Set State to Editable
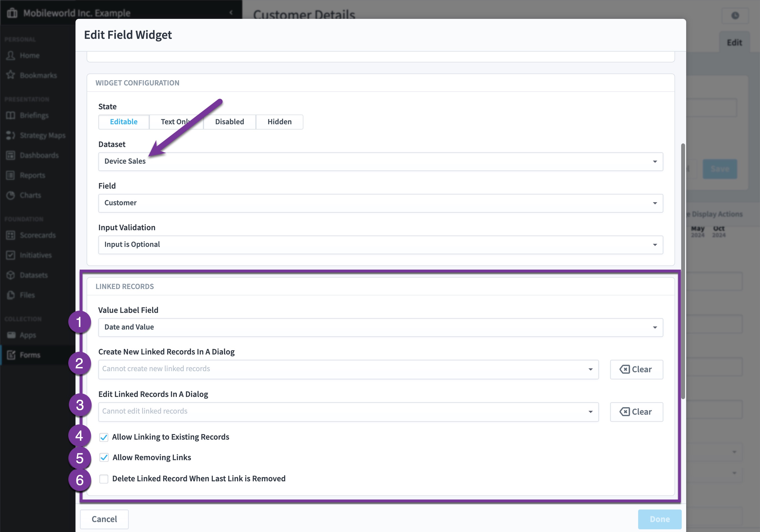 [124, 122]
